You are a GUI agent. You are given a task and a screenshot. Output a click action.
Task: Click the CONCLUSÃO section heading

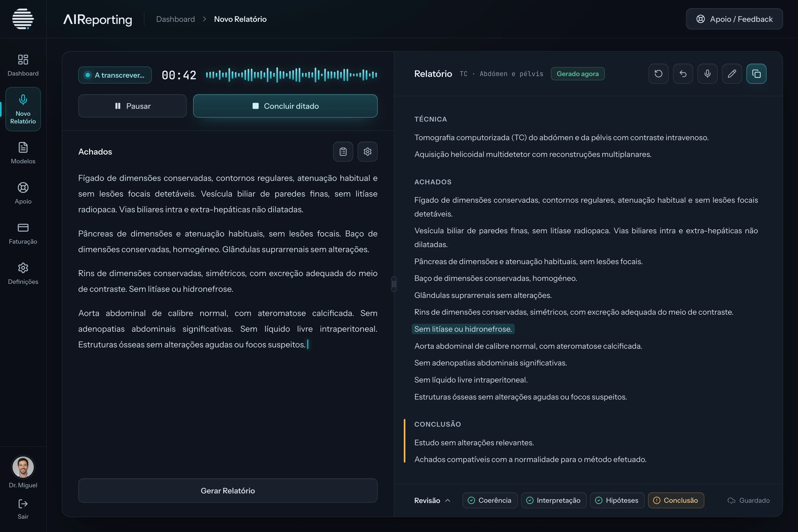coord(437,424)
